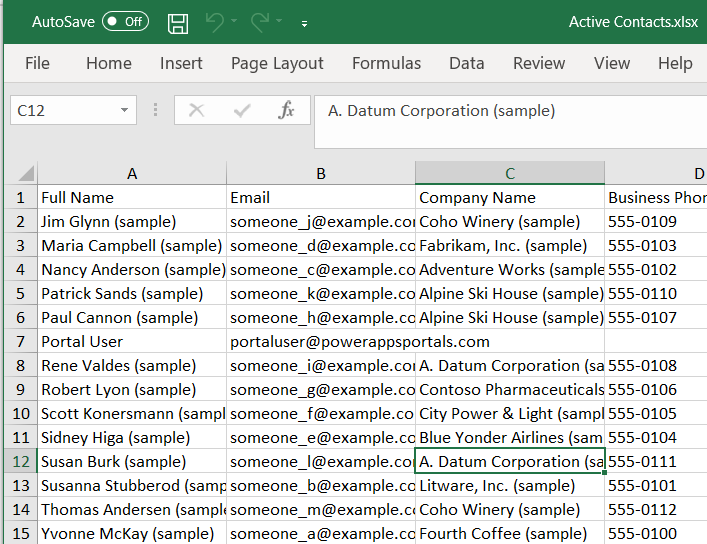Click the Save floppy disk icon

(178, 22)
